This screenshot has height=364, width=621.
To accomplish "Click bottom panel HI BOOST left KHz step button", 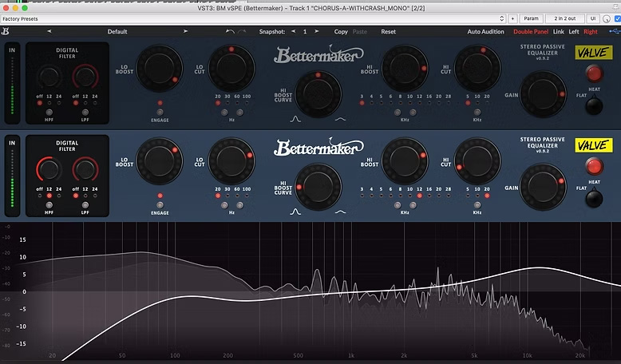I will click(x=398, y=205).
